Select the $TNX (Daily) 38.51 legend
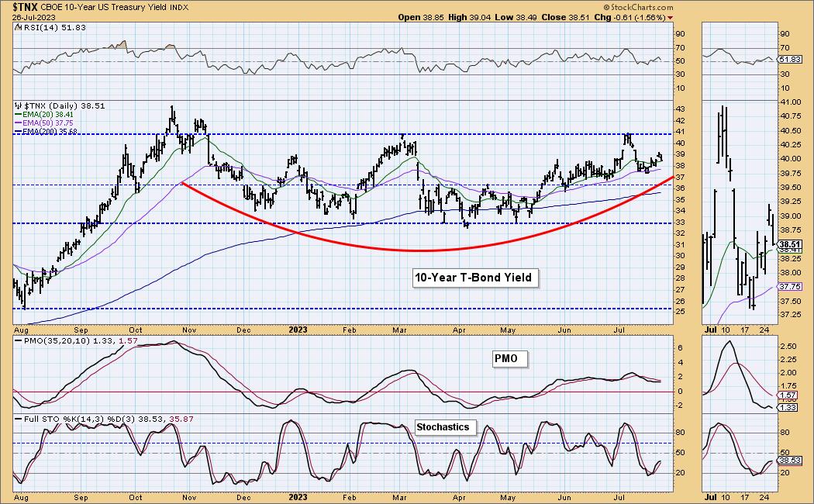The height and width of the screenshot is (504, 814). pyautogui.click(x=64, y=105)
